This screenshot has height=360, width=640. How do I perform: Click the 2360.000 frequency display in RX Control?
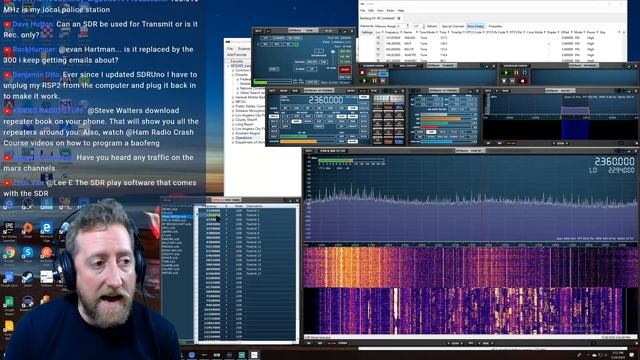(x=326, y=100)
